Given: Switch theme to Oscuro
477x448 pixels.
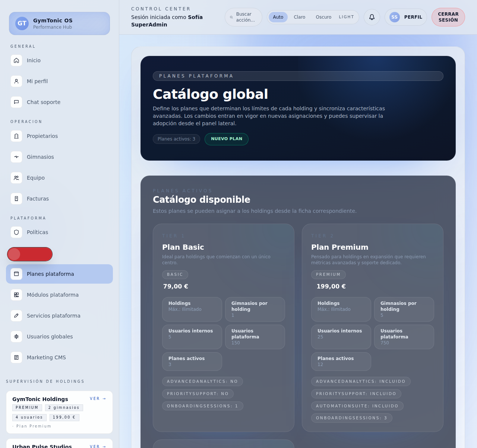Looking at the screenshot, I should [x=323, y=17].
